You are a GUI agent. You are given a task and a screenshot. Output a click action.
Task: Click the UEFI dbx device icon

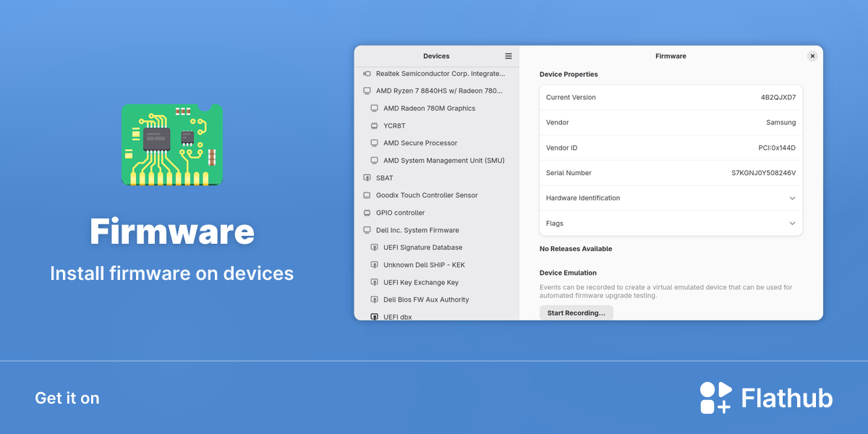pyautogui.click(x=374, y=317)
